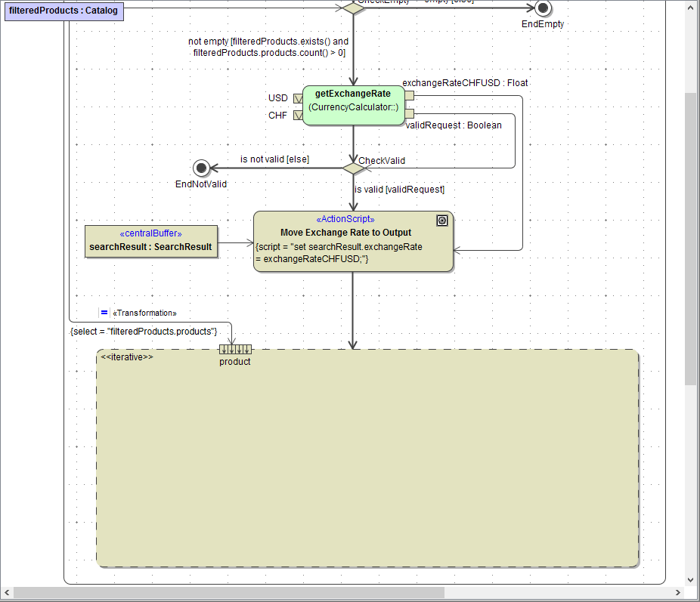Select the CHF input pin
This screenshot has height=602, width=700.
(298, 116)
